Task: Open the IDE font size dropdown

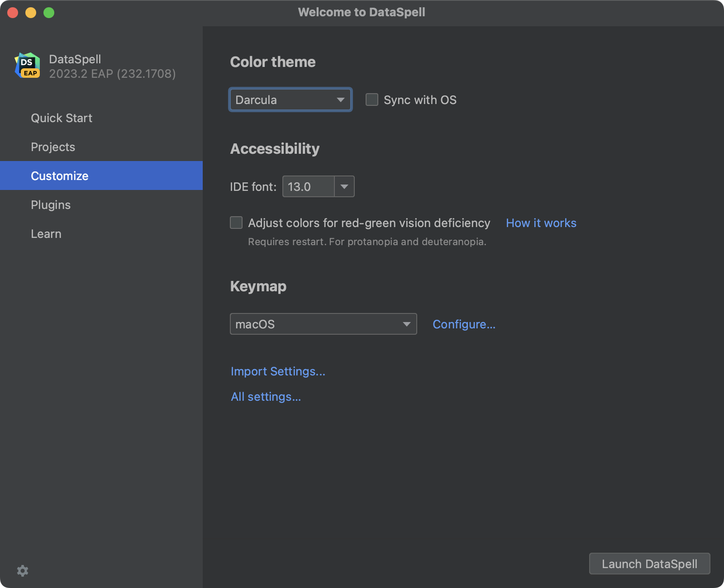Action: 318,186
